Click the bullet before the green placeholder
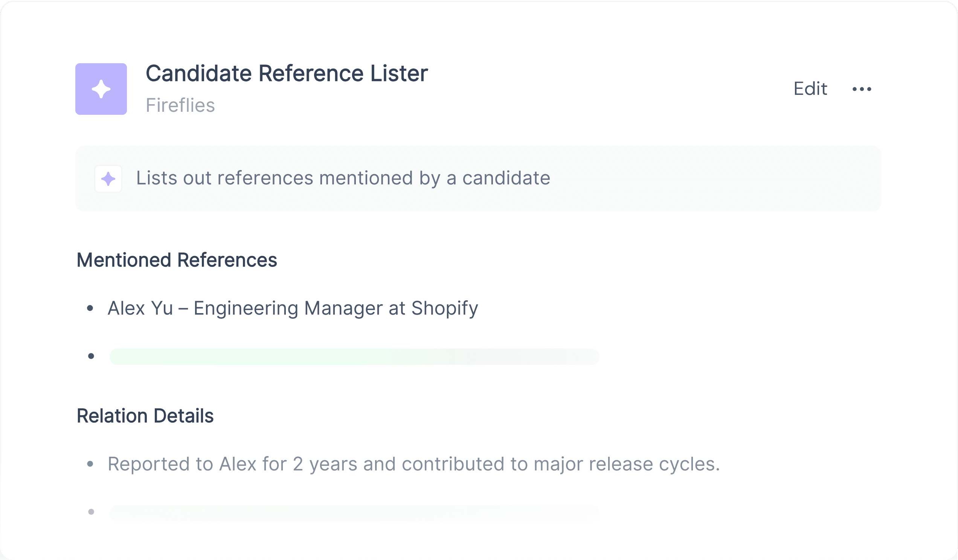 91,356
